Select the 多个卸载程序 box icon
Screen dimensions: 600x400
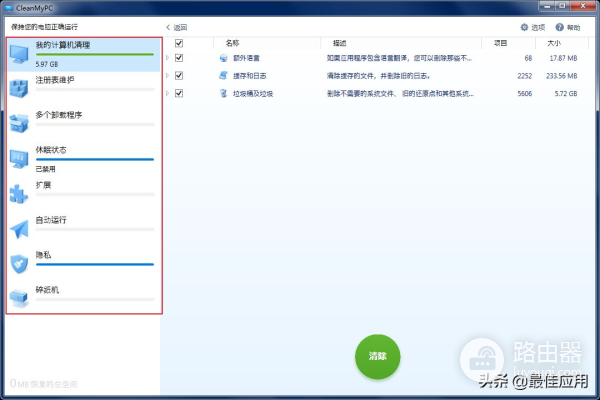point(20,124)
